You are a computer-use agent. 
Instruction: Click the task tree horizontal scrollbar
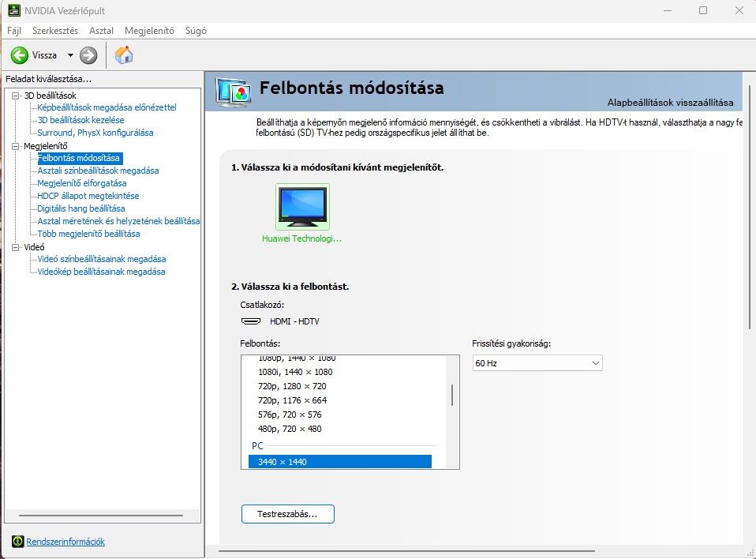[101, 516]
